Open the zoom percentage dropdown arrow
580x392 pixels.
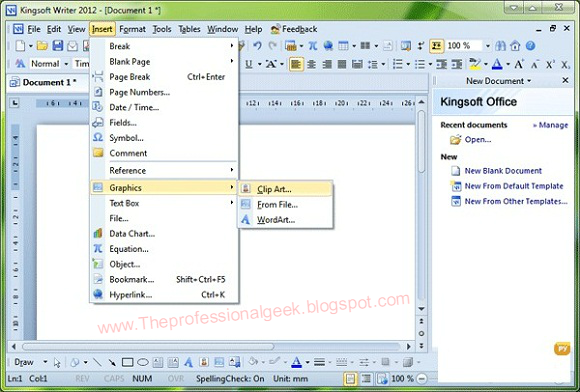pos(488,46)
